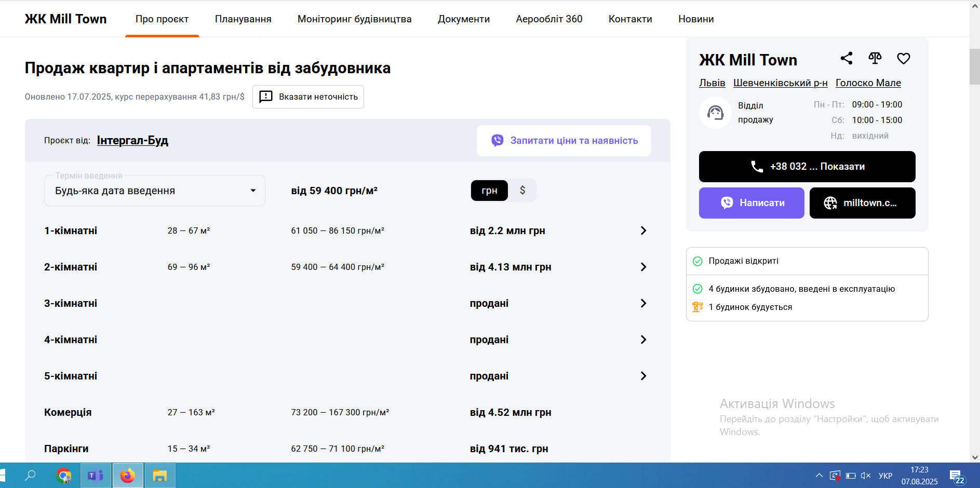Switch prices to грн currency

[x=489, y=191]
